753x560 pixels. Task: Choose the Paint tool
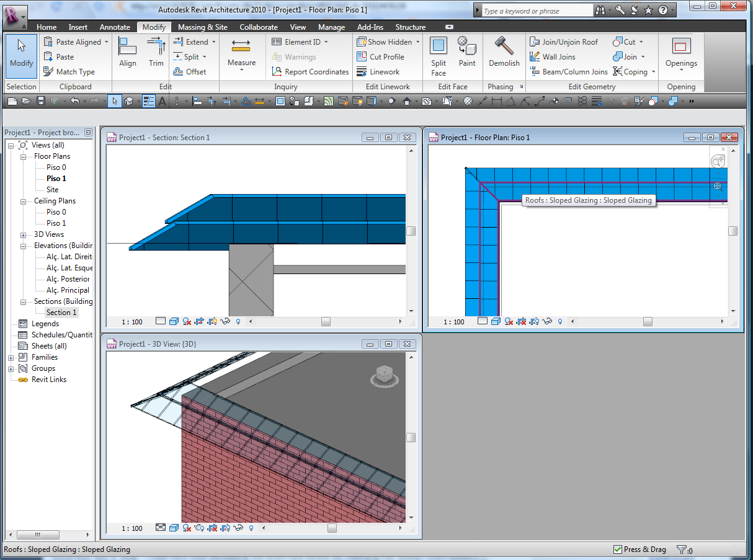coord(467,52)
